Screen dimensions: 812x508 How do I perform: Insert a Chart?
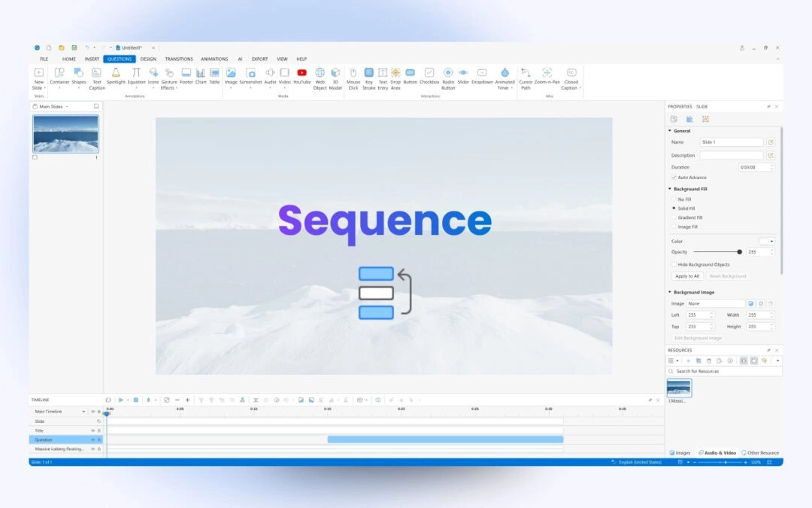click(x=201, y=76)
